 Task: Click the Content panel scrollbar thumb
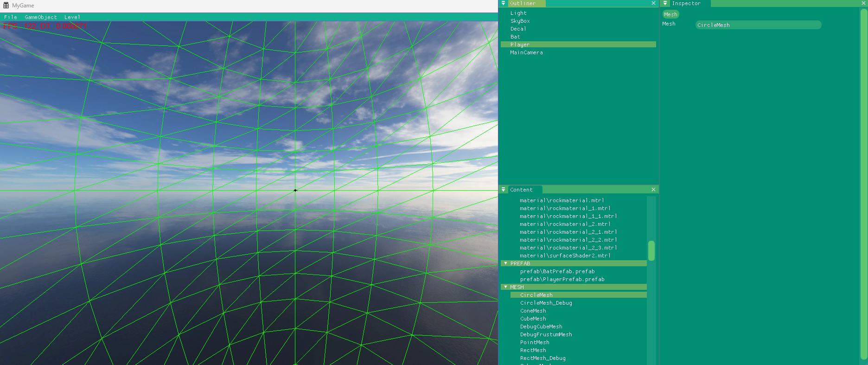tap(651, 250)
